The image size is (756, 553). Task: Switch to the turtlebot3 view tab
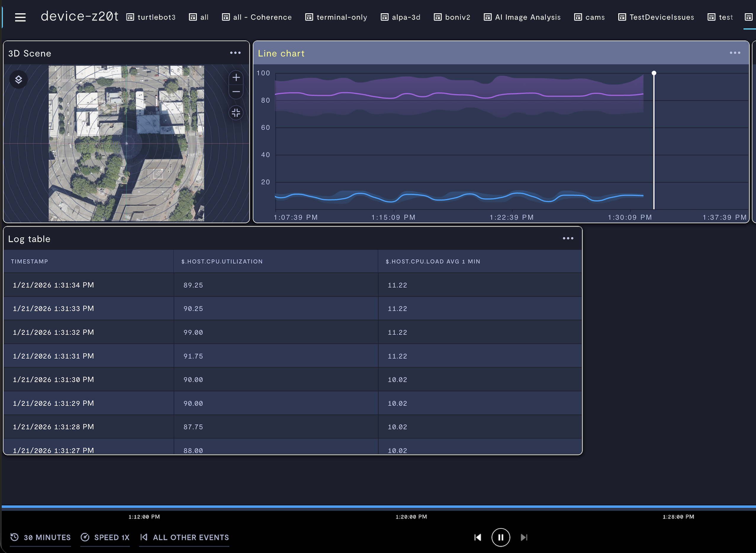151,17
